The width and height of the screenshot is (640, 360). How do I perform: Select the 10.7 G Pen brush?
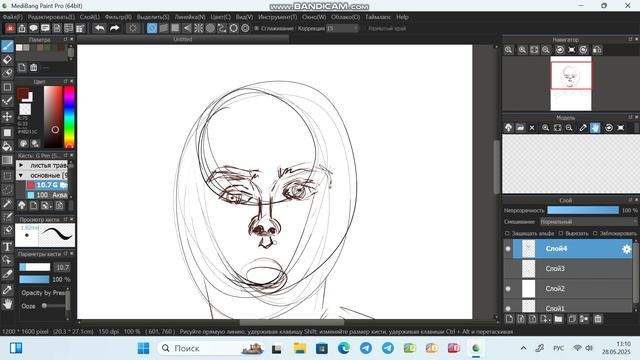click(47, 185)
